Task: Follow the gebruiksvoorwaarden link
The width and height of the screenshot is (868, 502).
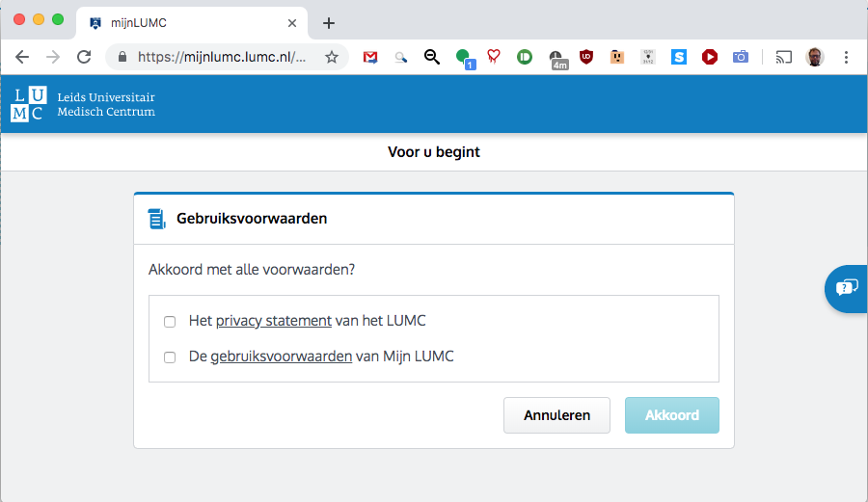Action: (281, 357)
